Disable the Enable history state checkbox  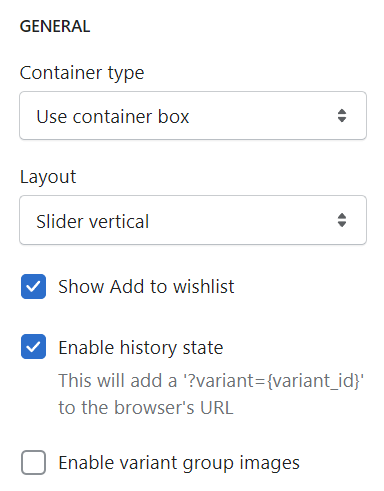pyautogui.click(x=33, y=347)
